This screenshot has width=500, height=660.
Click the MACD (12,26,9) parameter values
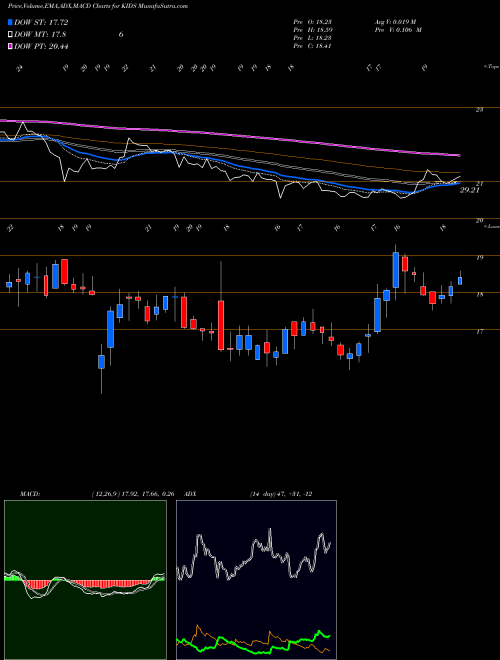pyautogui.click(x=133, y=494)
